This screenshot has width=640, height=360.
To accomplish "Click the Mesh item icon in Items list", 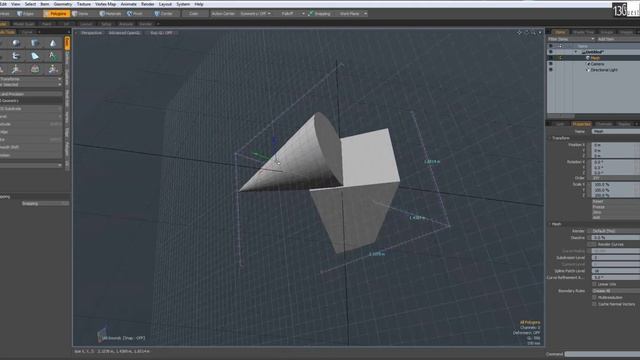I will [x=588, y=58].
